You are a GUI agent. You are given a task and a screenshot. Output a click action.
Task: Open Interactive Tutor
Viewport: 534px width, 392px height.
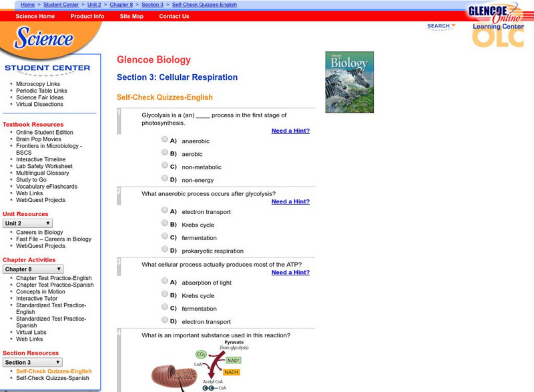pyautogui.click(x=37, y=299)
